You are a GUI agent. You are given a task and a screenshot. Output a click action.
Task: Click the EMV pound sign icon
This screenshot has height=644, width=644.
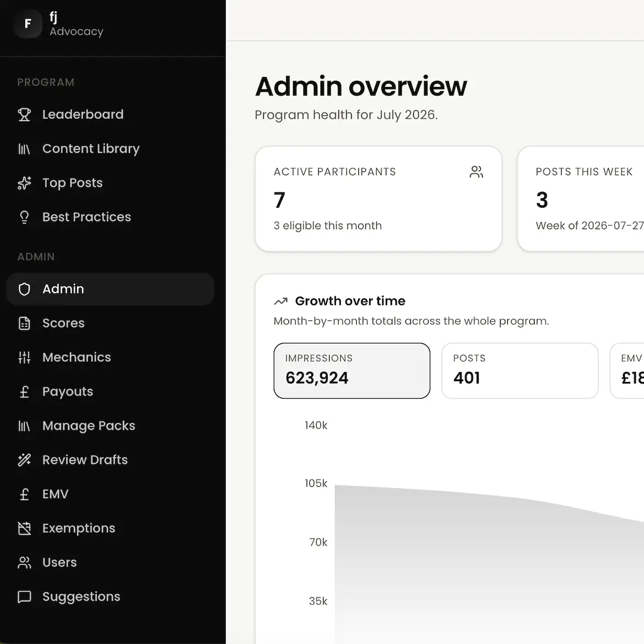[x=24, y=494]
